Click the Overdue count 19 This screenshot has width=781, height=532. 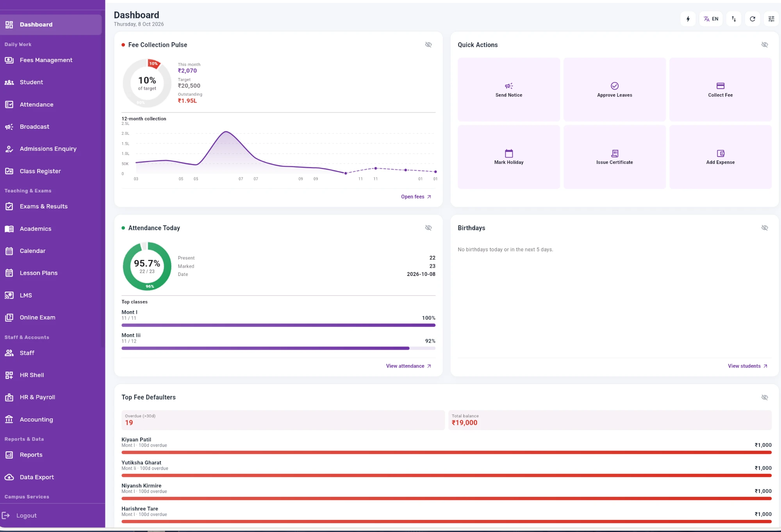pyautogui.click(x=129, y=423)
